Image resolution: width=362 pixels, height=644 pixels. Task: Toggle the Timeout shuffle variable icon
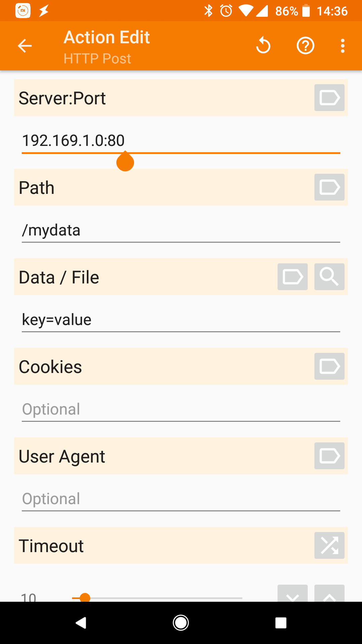(329, 545)
